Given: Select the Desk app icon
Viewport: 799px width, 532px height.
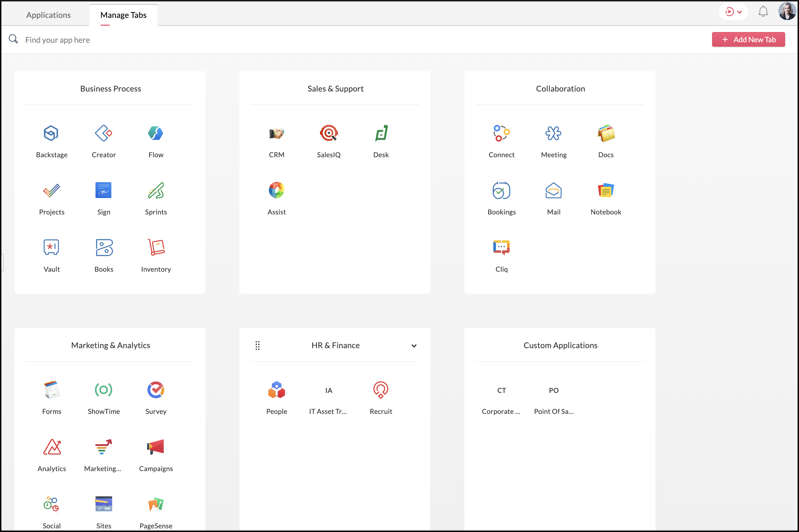Looking at the screenshot, I should [x=381, y=133].
